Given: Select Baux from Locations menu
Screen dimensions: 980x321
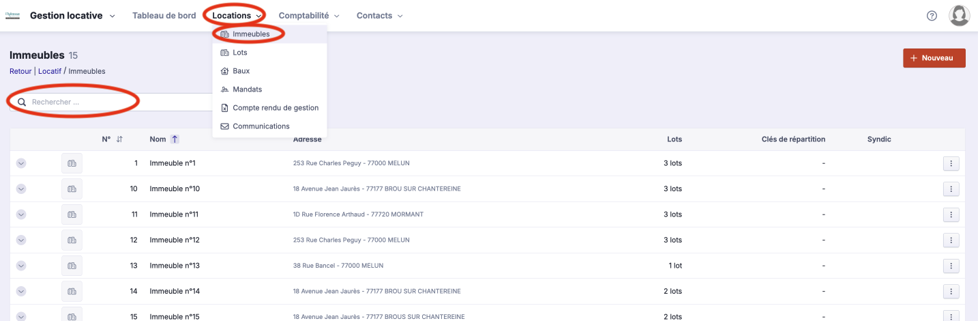Looking at the screenshot, I should (241, 71).
